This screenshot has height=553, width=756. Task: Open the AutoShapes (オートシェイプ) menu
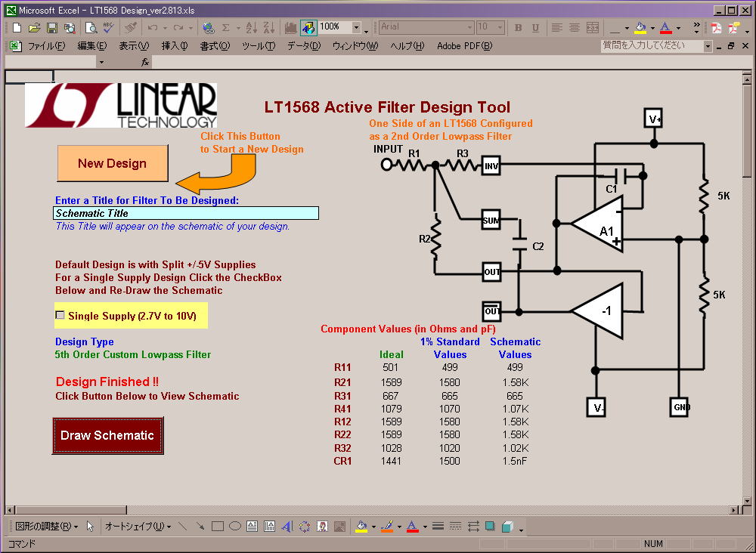click(x=138, y=527)
